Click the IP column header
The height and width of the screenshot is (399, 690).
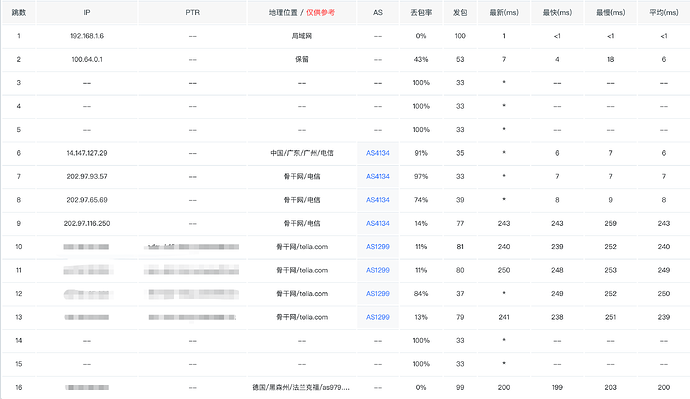87,12
